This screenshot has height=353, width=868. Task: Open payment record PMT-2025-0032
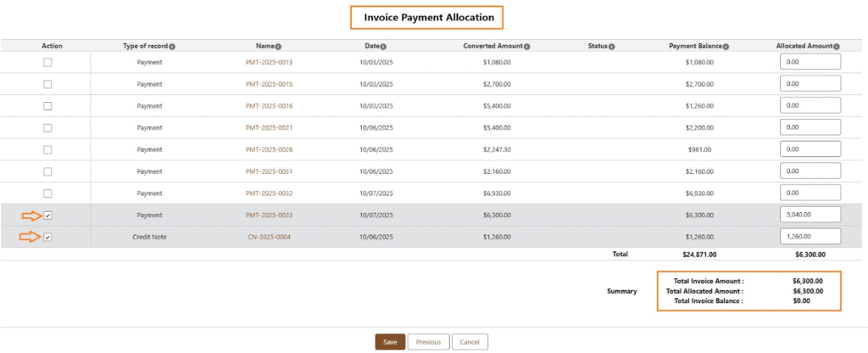coord(269,193)
